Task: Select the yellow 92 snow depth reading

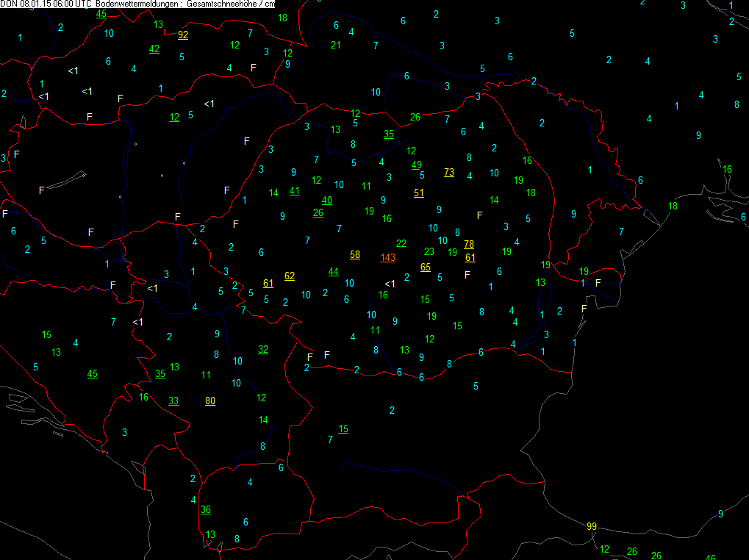Action: [183, 35]
